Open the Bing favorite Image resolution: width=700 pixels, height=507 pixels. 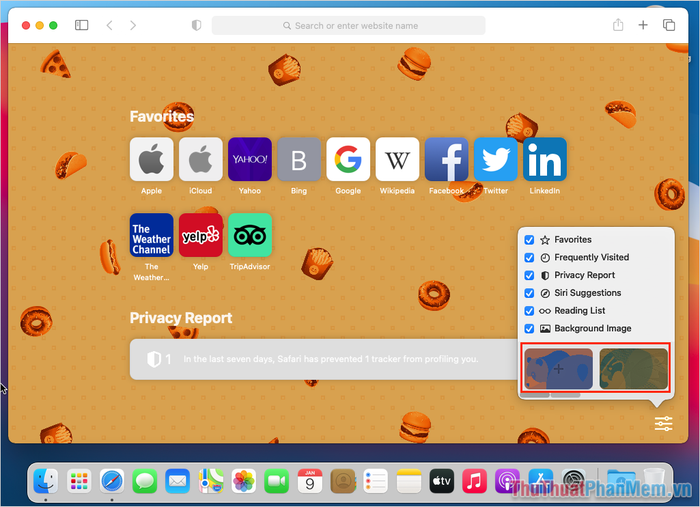tap(299, 159)
